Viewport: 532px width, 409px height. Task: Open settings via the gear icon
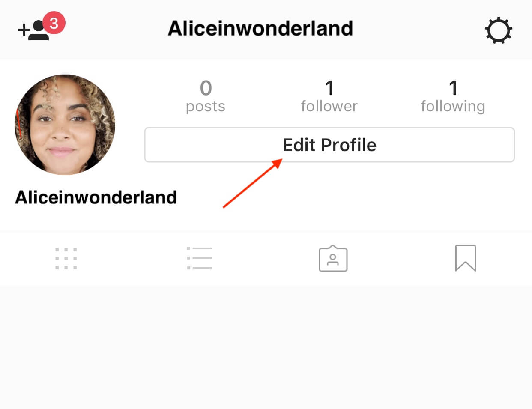(498, 30)
